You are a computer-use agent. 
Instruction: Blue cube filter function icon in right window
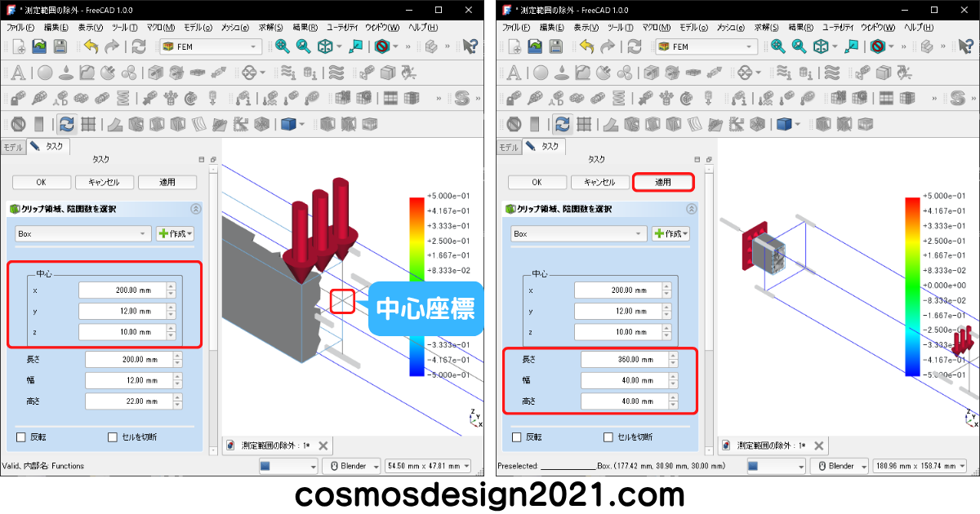pyautogui.click(x=782, y=125)
